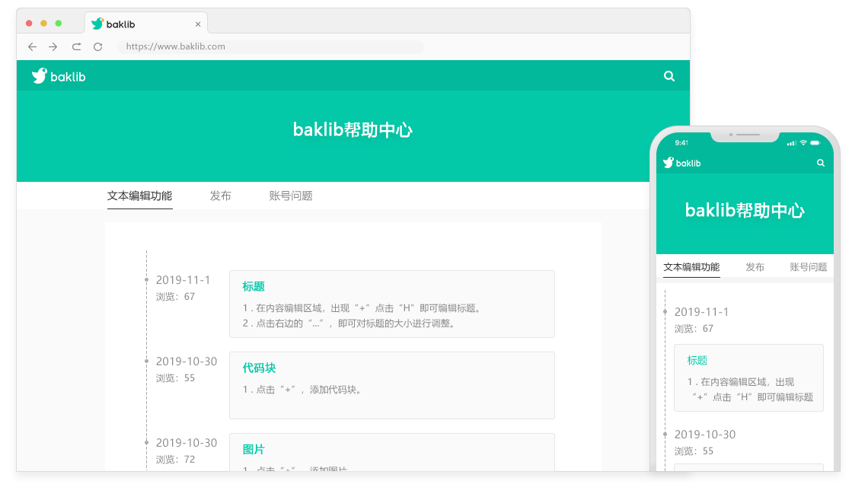The height and width of the screenshot is (487, 868).
Task: Click the baklib logo in desktop header
Action: point(59,76)
